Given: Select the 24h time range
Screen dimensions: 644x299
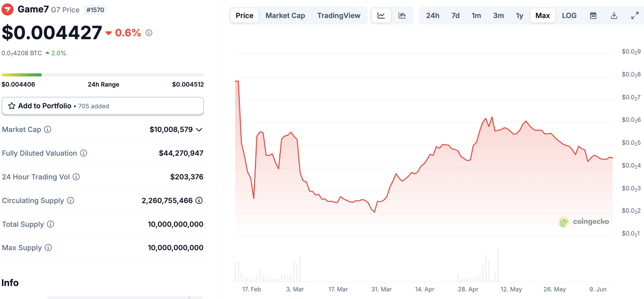Looking at the screenshot, I should click(433, 16).
